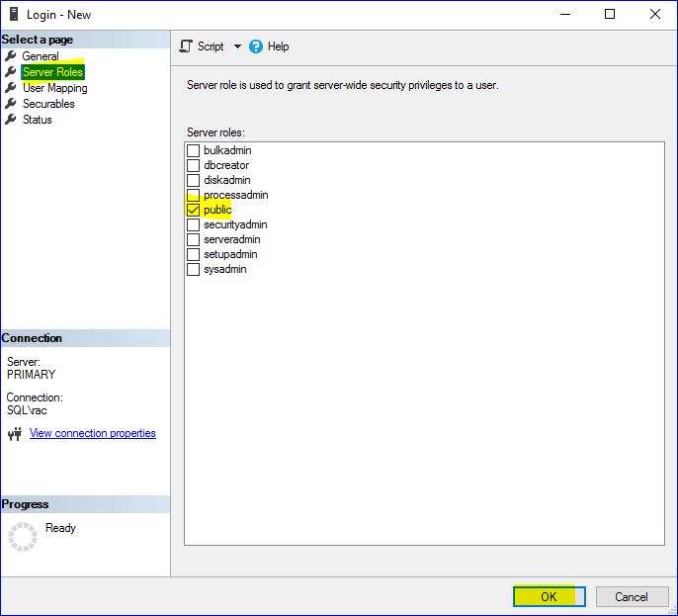Image resolution: width=678 pixels, height=616 pixels.
Task: Click the Cancel button
Action: [x=631, y=596]
